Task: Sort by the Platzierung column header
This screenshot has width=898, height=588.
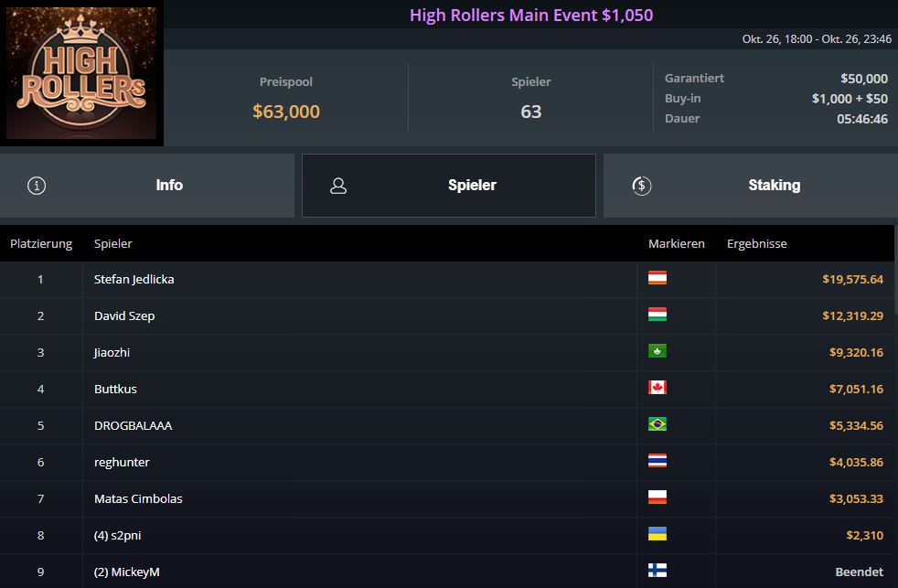Action: (x=41, y=244)
